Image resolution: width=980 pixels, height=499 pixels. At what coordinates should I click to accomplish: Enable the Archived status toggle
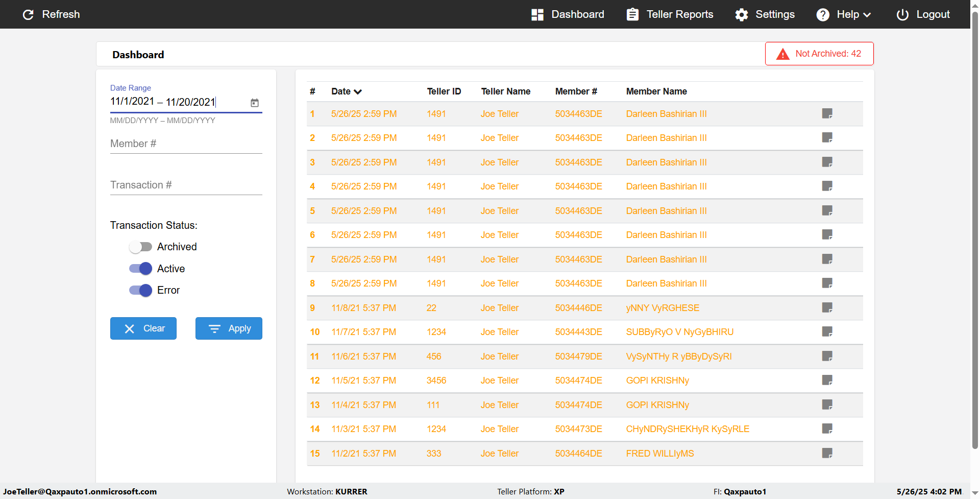140,247
